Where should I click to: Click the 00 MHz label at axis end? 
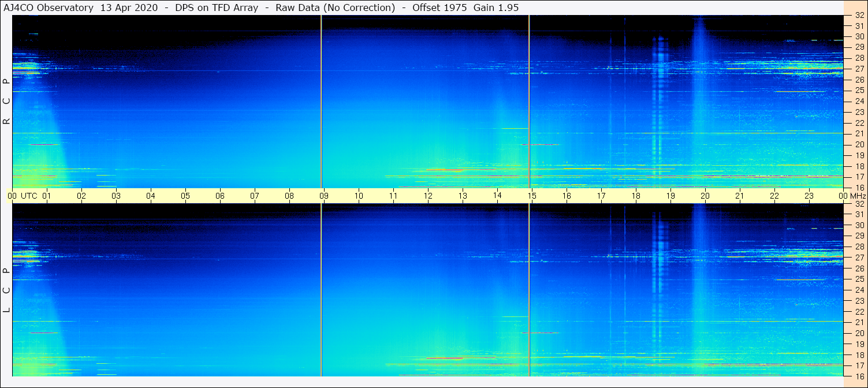852,196
